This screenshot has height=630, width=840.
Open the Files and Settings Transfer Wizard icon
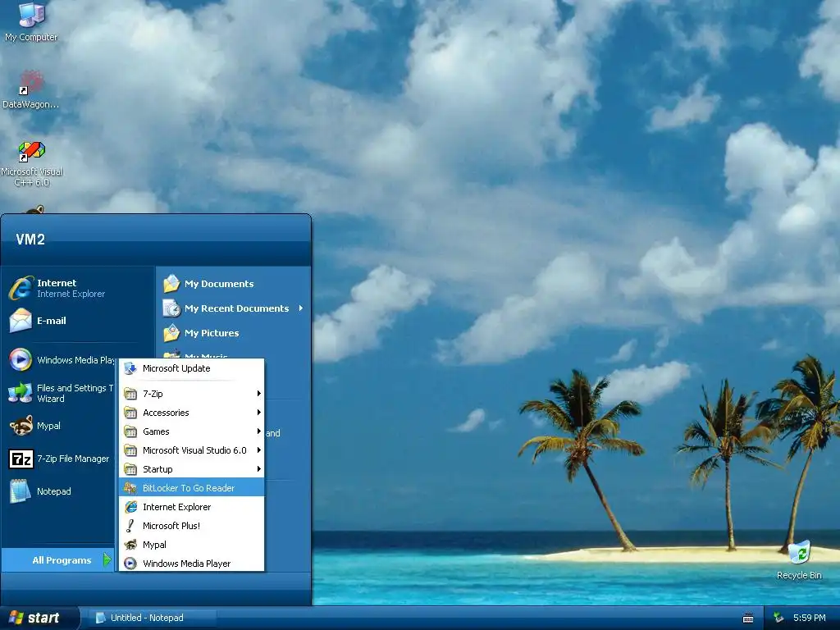(x=21, y=393)
